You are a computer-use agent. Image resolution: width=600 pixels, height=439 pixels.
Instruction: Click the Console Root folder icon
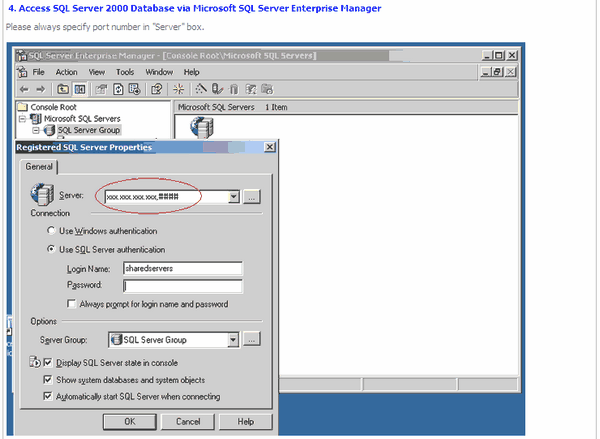point(23,107)
